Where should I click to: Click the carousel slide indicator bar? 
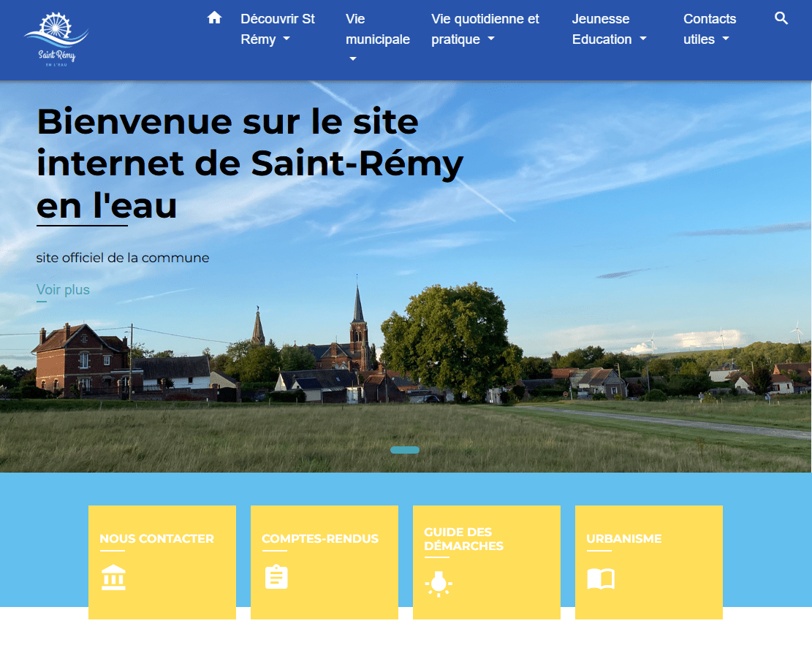(x=405, y=450)
